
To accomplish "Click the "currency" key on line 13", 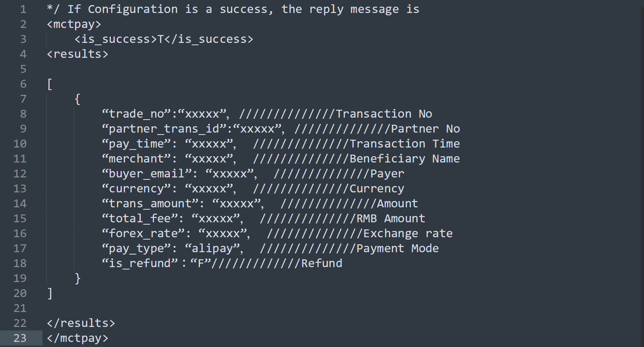I will pyautogui.click(x=136, y=188).
